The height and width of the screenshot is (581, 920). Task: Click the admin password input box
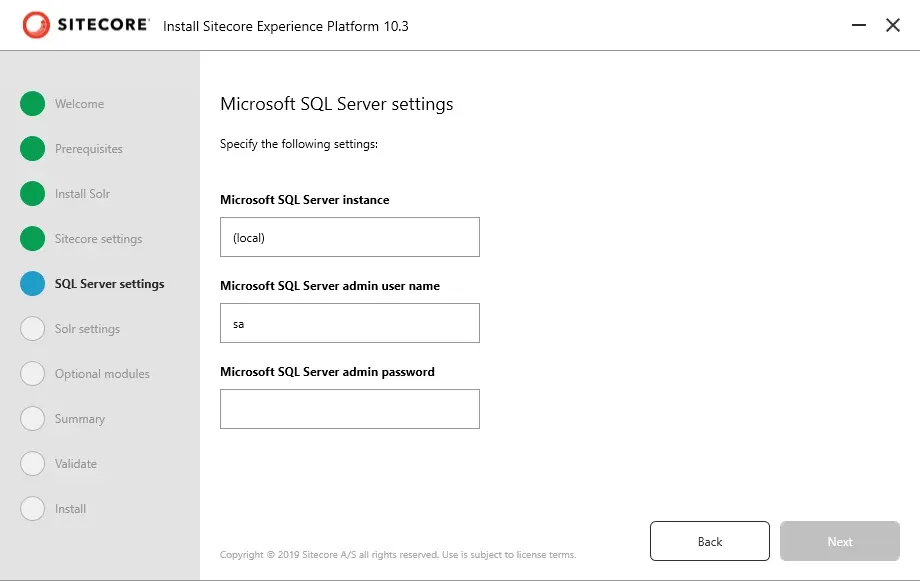(349, 409)
